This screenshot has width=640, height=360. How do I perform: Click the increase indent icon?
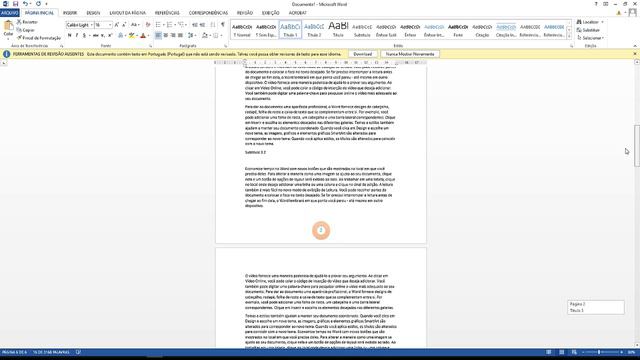tap(202, 25)
